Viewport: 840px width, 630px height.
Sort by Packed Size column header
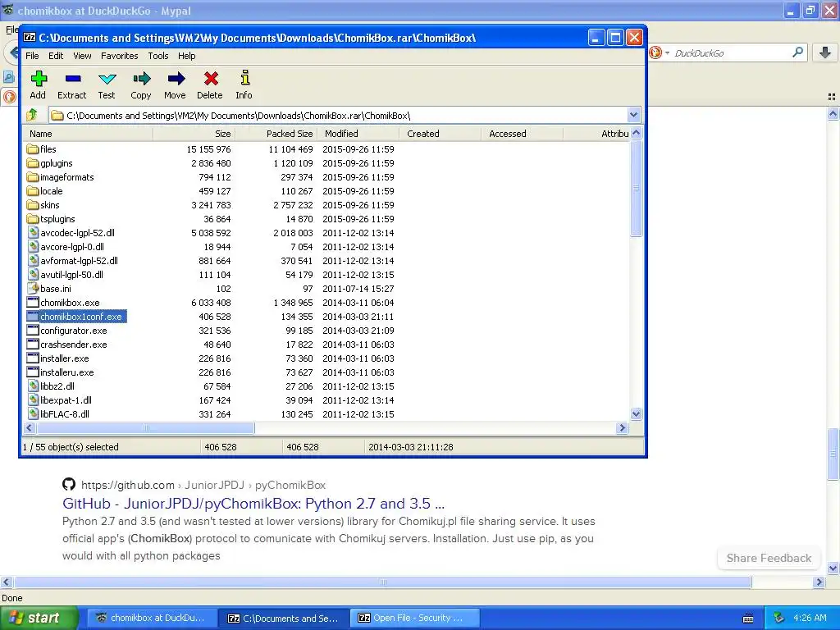[x=276, y=134]
